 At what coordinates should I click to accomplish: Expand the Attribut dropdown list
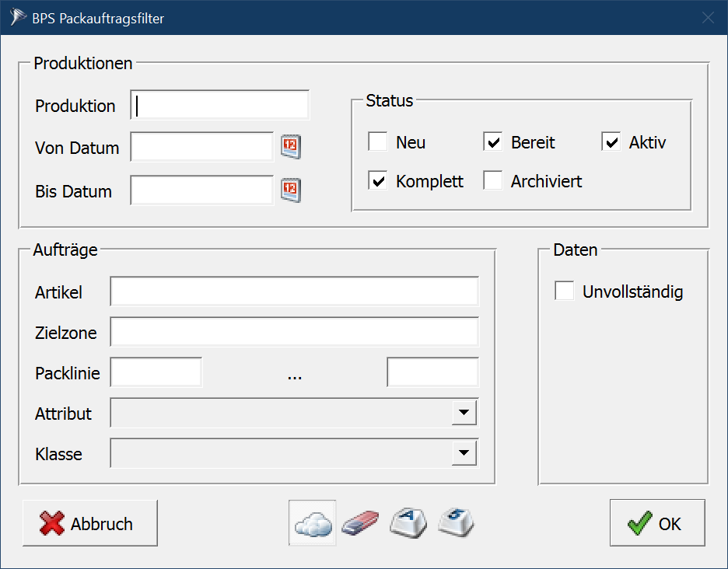[x=464, y=414]
